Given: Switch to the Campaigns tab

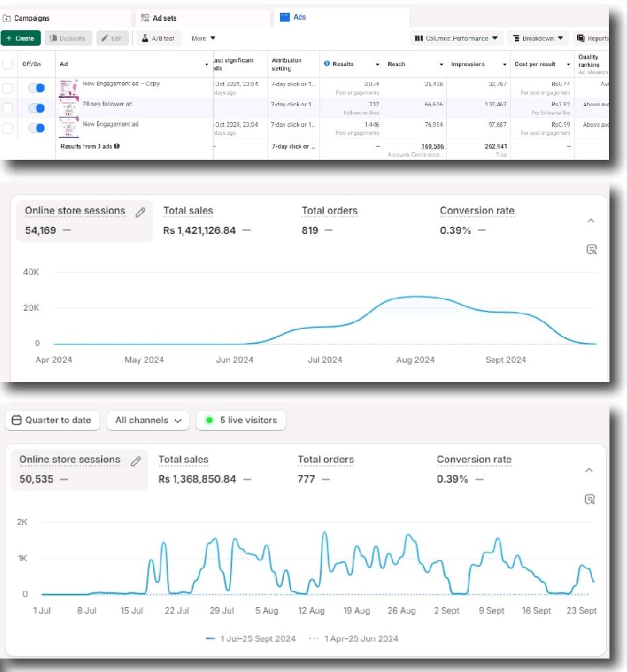Looking at the screenshot, I should coord(26,18).
